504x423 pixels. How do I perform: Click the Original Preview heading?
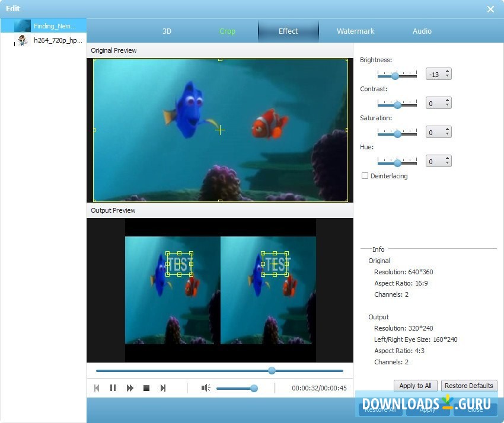pos(114,50)
